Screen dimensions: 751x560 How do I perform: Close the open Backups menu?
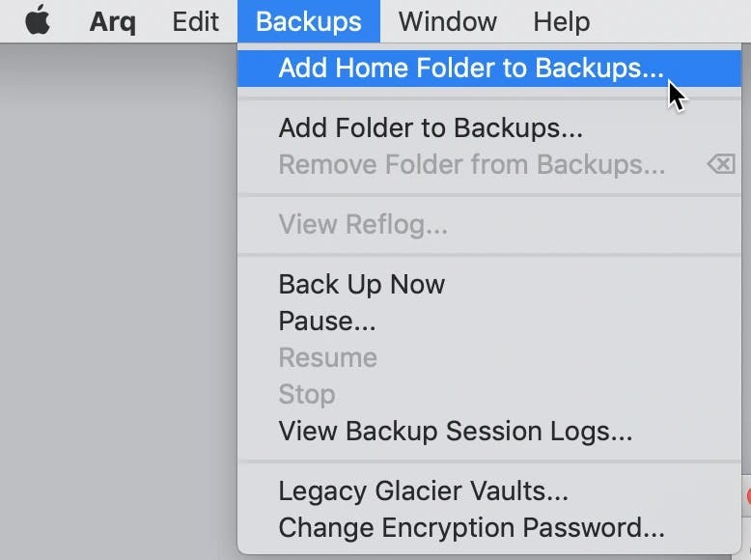[x=309, y=21]
